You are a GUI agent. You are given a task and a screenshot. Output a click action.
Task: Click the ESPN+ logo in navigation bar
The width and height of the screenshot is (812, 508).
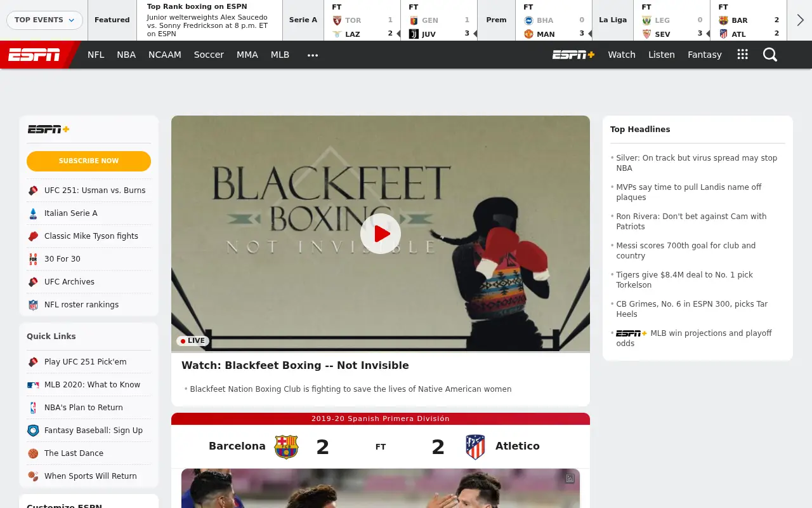pos(573,55)
